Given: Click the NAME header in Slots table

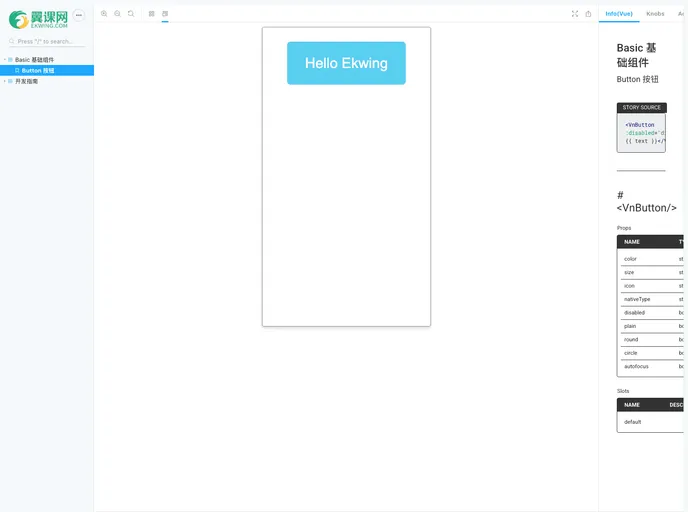Looking at the screenshot, I should coord(632,405).
